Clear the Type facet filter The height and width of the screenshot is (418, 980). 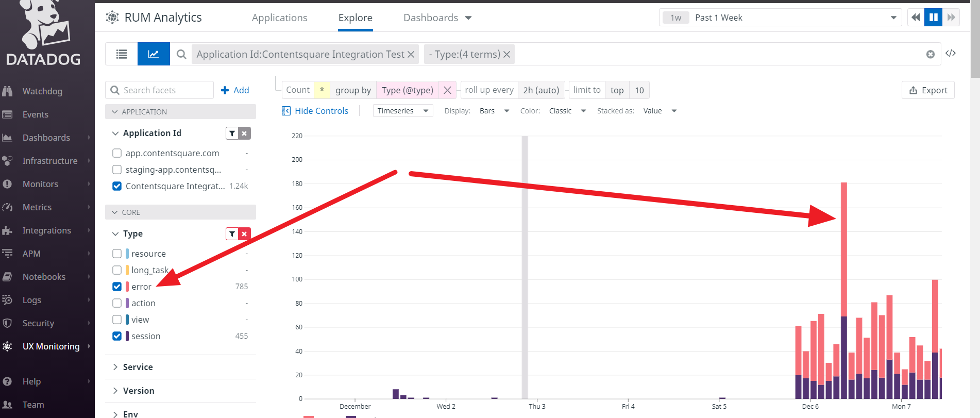244,234
